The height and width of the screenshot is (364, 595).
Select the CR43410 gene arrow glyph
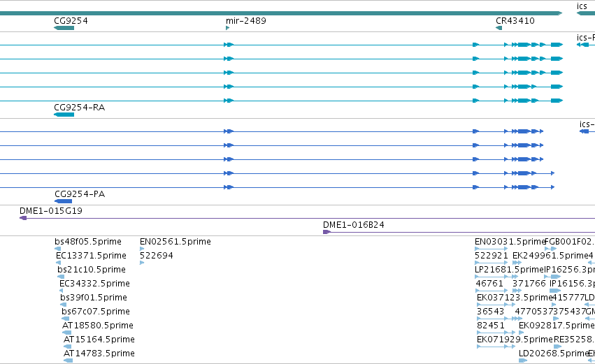pyautogui.click(x=499, y=28)
